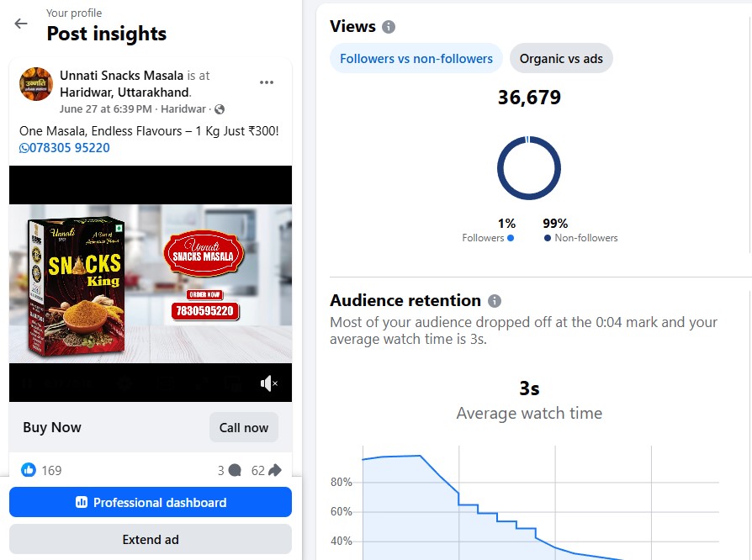The height and width of the screenshot is (560, 752).
Task: Open the post options three-dot menu
Action: pyautogui.click(x=266, y=82)
